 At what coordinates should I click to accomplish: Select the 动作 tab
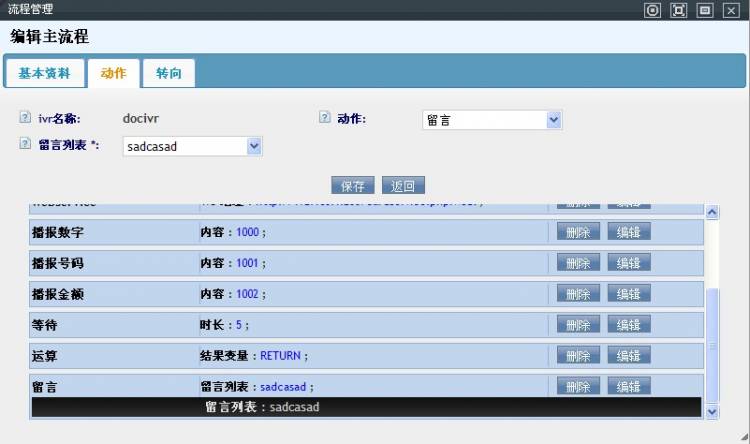(113, 74)
